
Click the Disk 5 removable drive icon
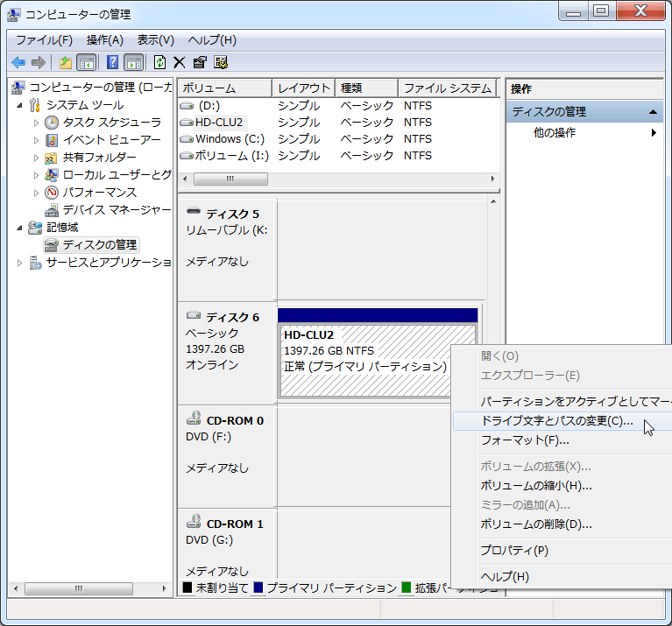tap(194, 211)
